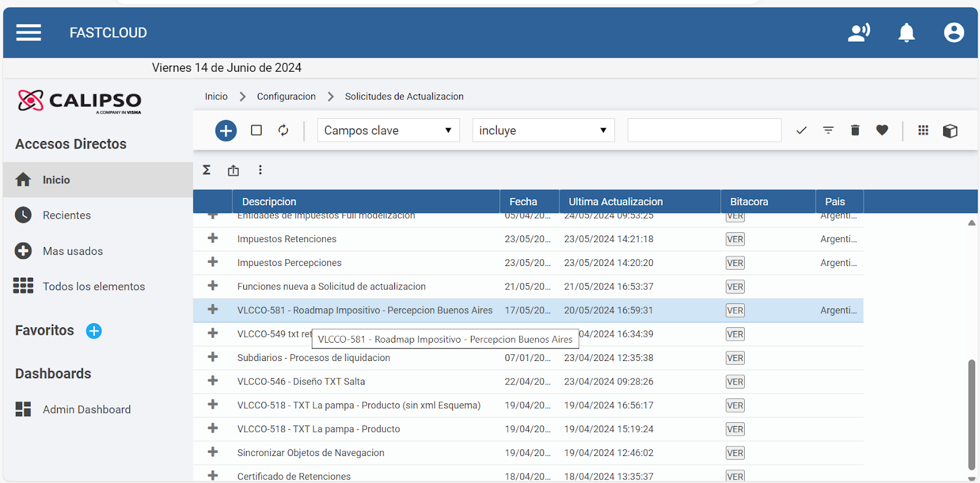This screenshot has height=483, width=980.
Task: Add a new Favoritos entry
Action: (94, 331)
